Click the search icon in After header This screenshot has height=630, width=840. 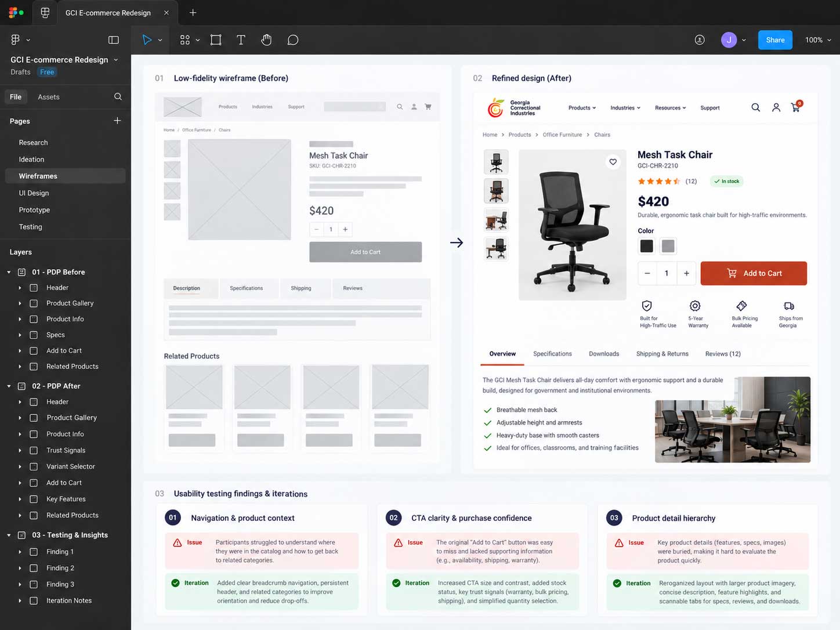pos(756,107)
